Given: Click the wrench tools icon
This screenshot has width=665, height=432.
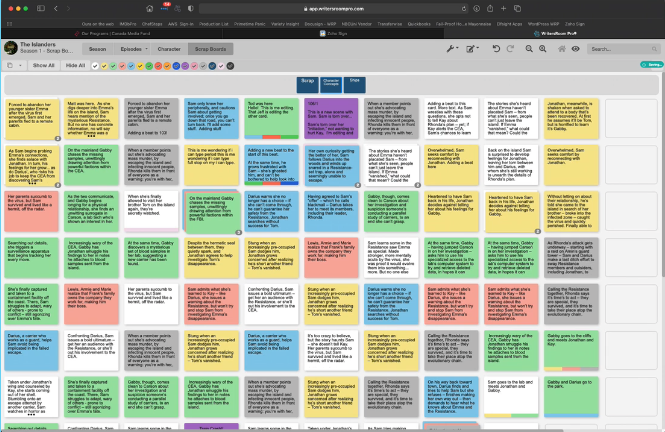Looking at the screenshot, I should 452,48.
